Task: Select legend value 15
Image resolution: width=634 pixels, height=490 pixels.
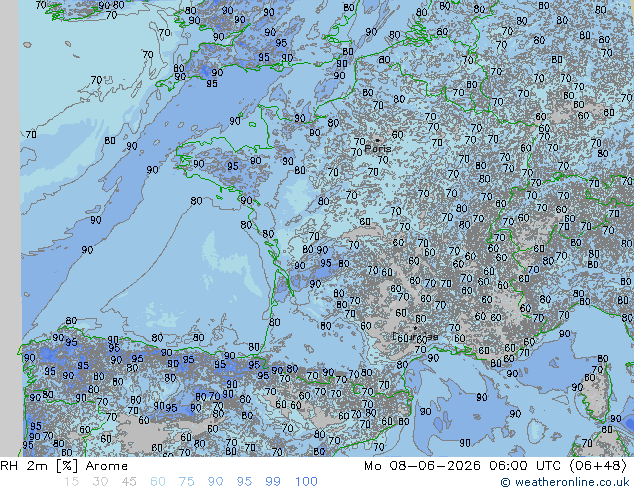Action: click(x=72, y=482)
